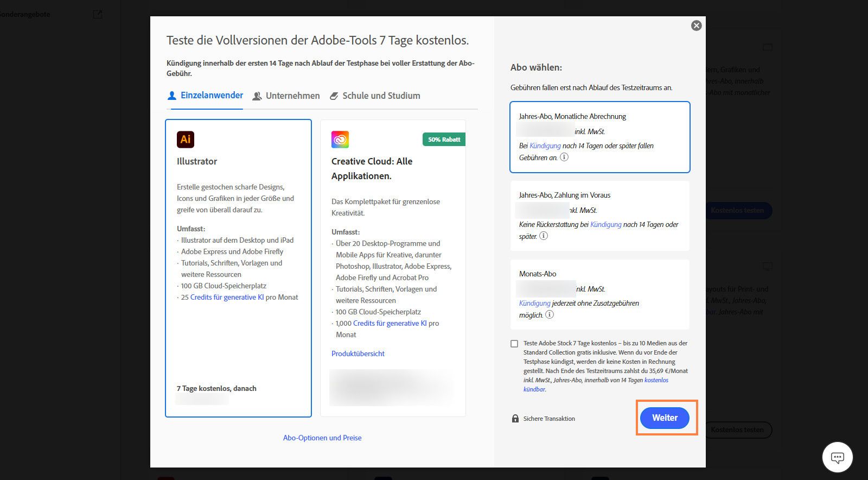Open 'Credits für generative KI' link in Illustrator card
Viewport: 868px width, 480px height.
[x=227, y=297]
